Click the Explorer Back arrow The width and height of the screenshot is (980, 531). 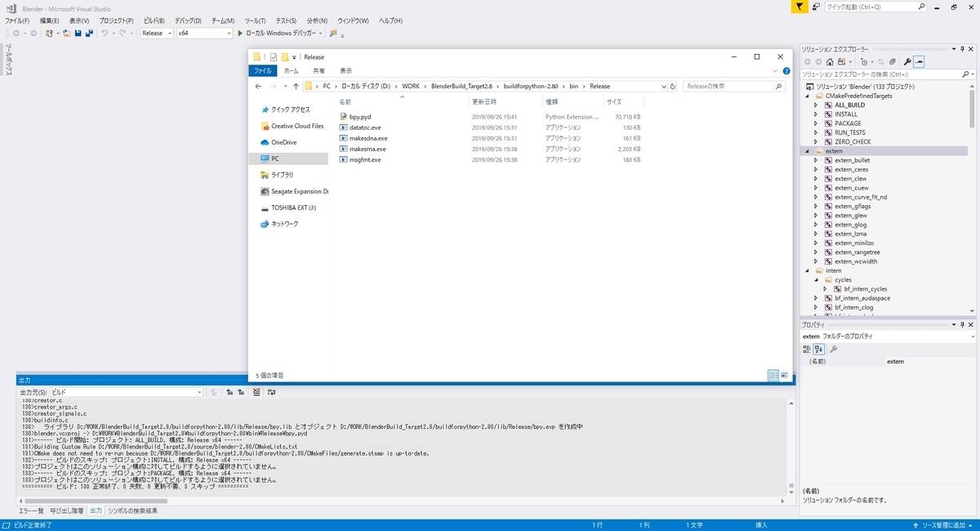(x=258, y=86)
